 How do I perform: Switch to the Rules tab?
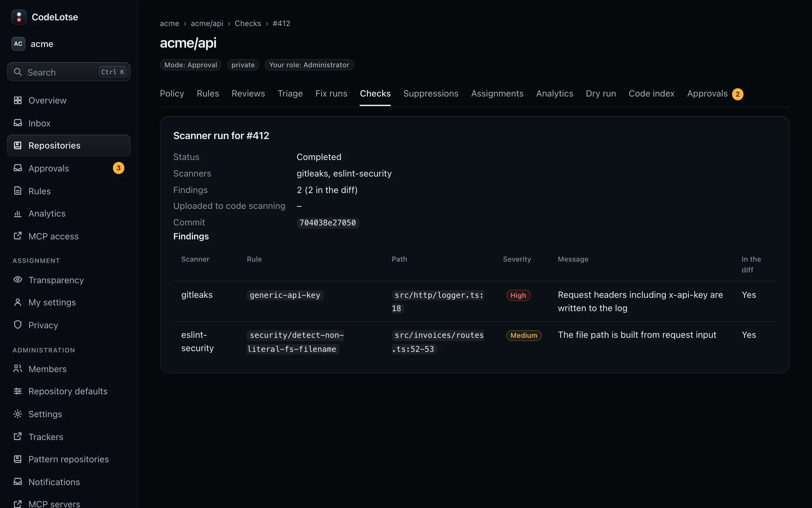pyautogui.click(x=208, y=94)
